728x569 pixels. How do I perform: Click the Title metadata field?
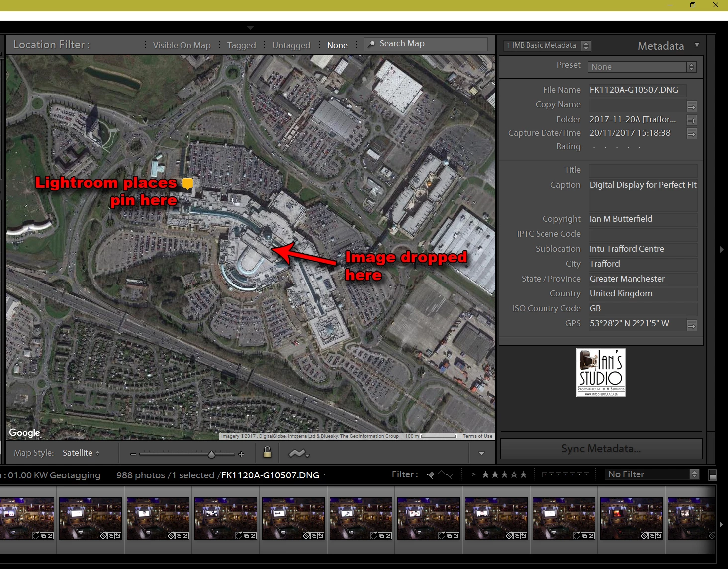click(x=642, y=170)
